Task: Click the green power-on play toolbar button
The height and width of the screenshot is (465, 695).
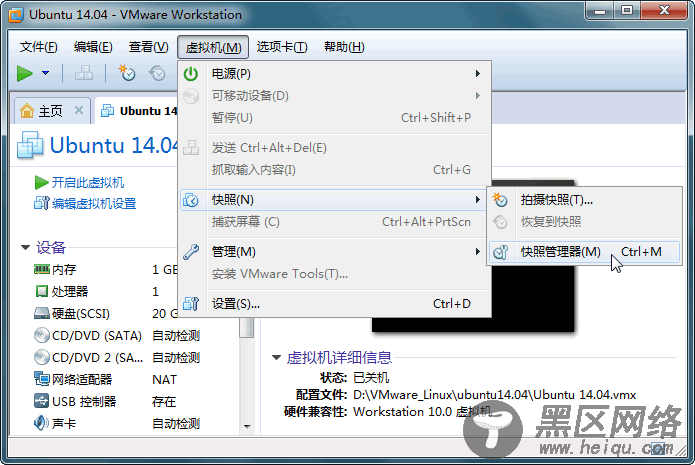Action: tap(25, 73)
